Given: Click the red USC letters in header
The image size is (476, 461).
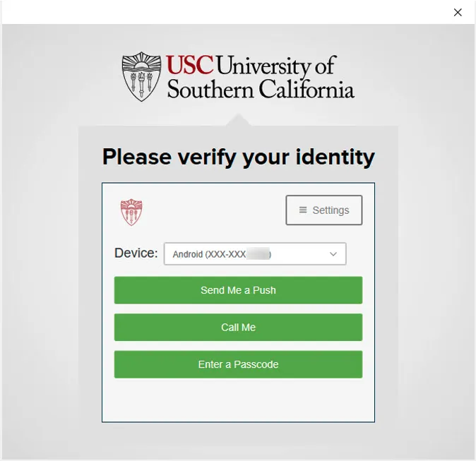Looking at the screenshot, I should point(190,66).
